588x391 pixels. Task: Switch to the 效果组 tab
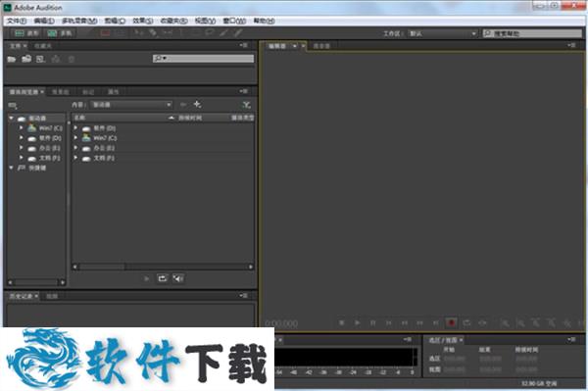click(60, 92)
